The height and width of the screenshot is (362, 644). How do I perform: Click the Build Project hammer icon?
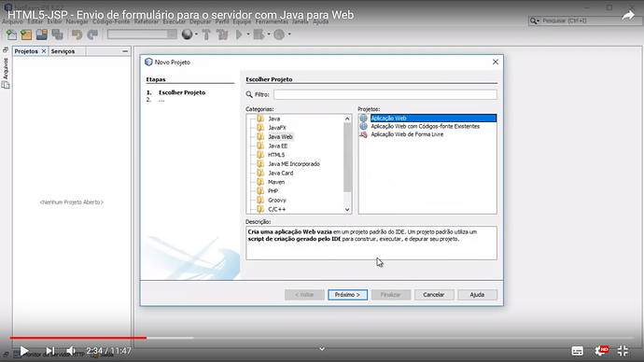point(206,35)
